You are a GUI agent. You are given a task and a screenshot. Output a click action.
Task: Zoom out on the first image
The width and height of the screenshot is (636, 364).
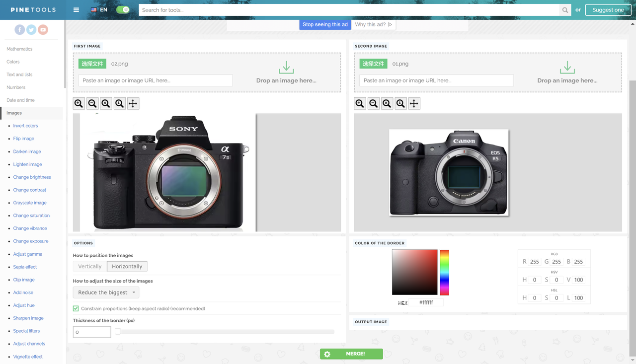click(92, 103)
